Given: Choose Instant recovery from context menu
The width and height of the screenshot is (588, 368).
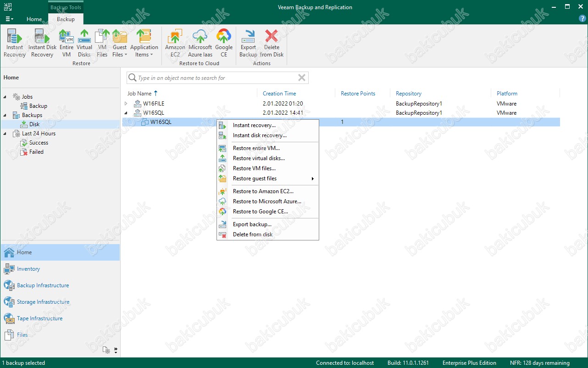Looking at the screenshot, I should point(267,125).
